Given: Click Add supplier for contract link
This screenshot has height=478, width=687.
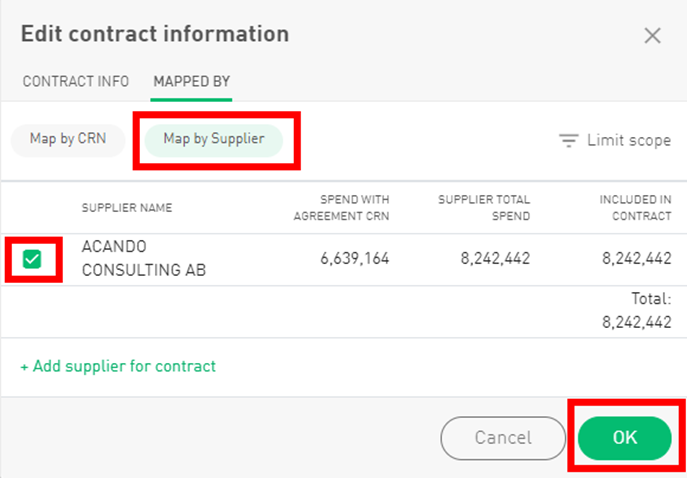Looking at the screenshot, I should point(118,366).
